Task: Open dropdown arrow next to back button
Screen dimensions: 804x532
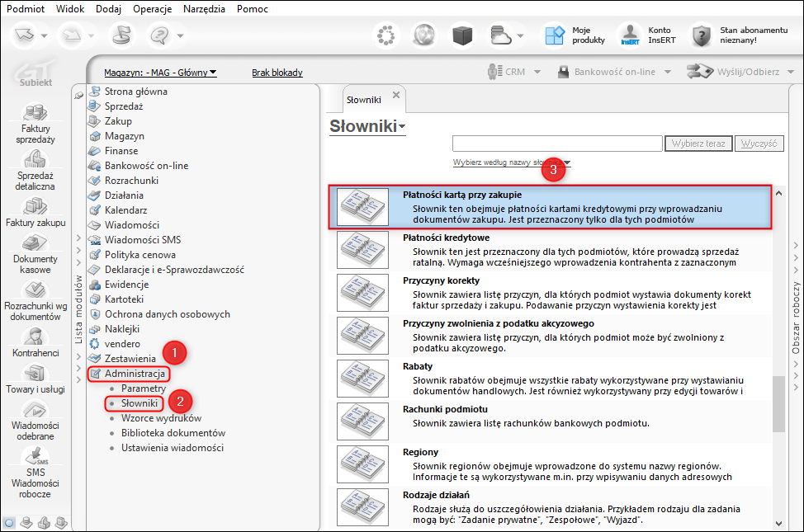Action: pos(44,35)
